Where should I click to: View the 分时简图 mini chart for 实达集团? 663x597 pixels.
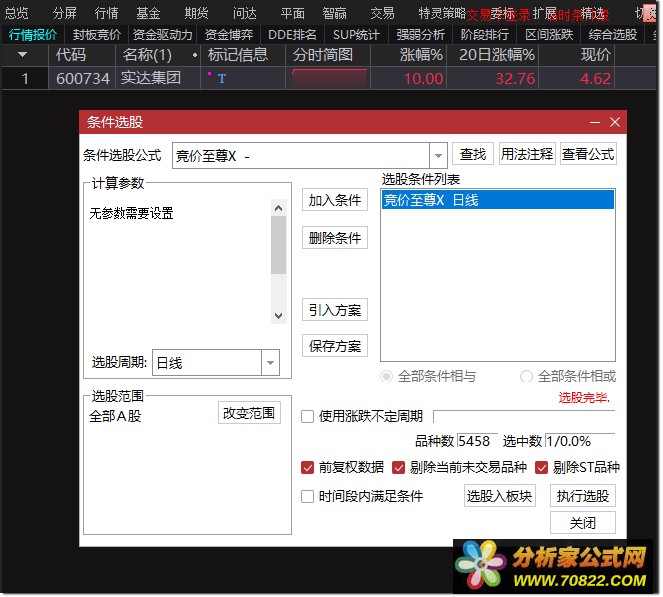coord(329,78)
